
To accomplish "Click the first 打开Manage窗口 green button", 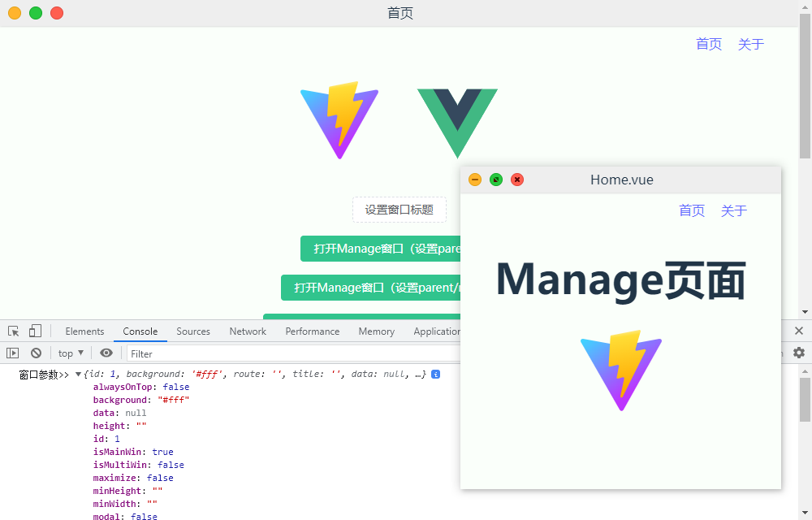I will click(380, 249).
